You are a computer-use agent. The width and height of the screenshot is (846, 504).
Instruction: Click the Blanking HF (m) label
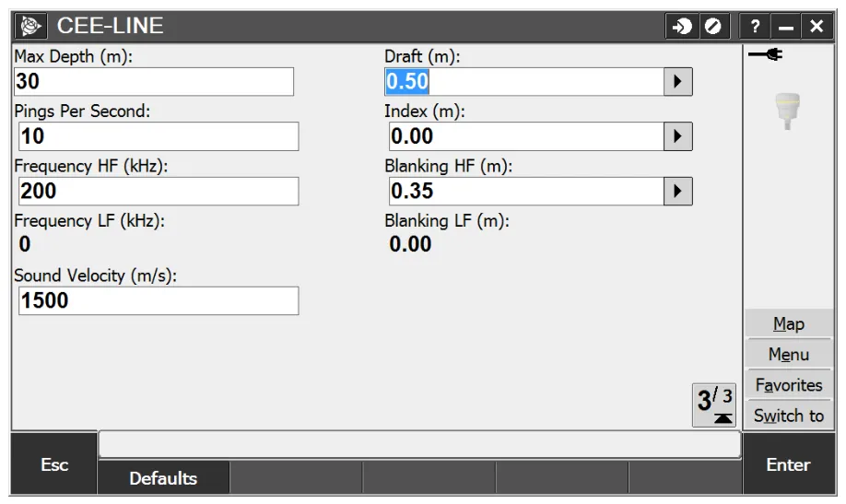point(449,166)
